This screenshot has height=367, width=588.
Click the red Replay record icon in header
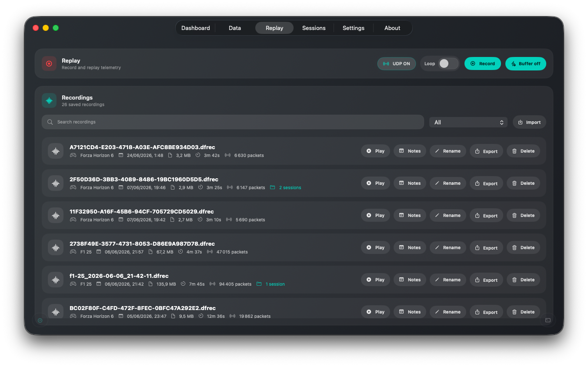[x=49, y=63]
